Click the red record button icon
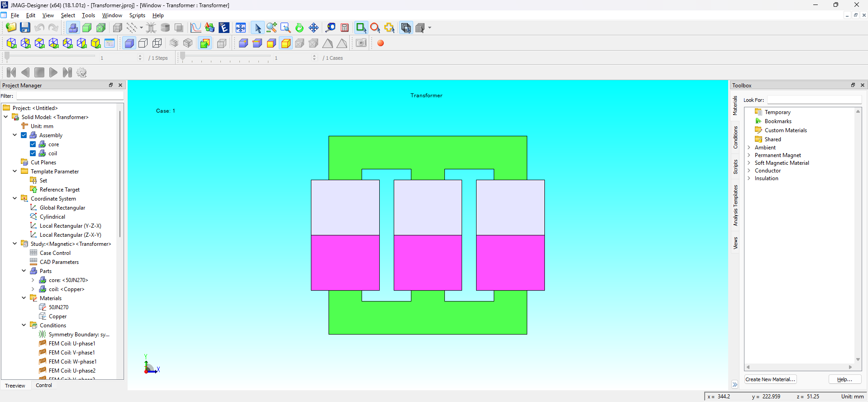The image size is (868, 402). 381,43
